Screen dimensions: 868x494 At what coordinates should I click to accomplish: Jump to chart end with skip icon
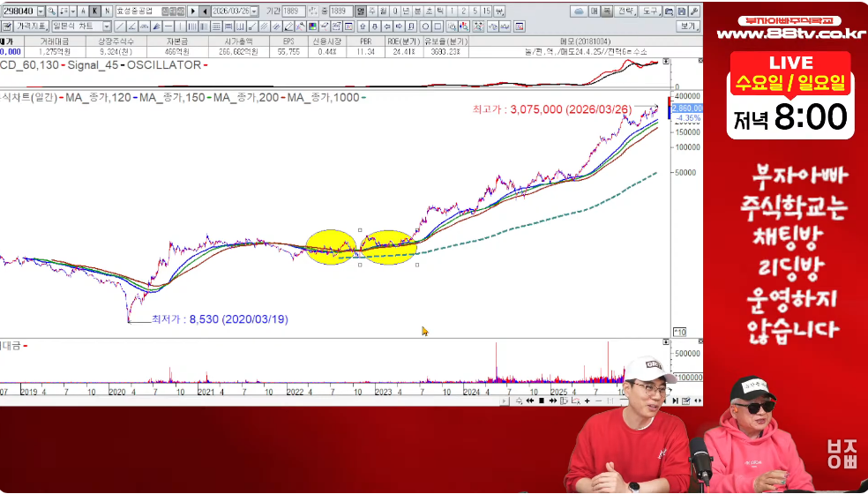(x=676, y=401)
